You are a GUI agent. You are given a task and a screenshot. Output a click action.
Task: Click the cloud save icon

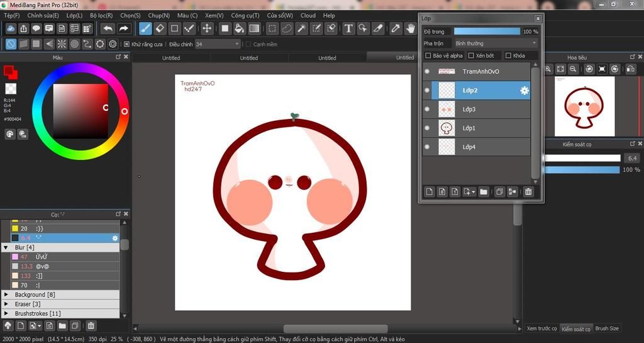pos(11,28)
